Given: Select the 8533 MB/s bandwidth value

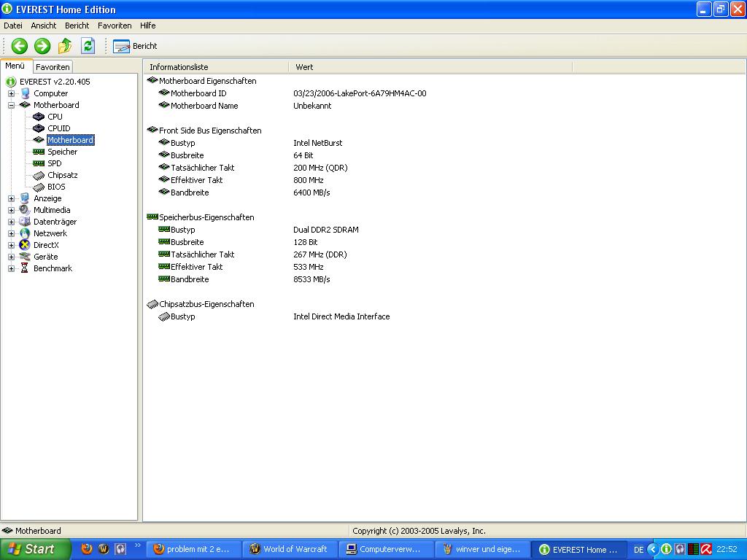Looking at the screenshot, I should click(311, 279).
